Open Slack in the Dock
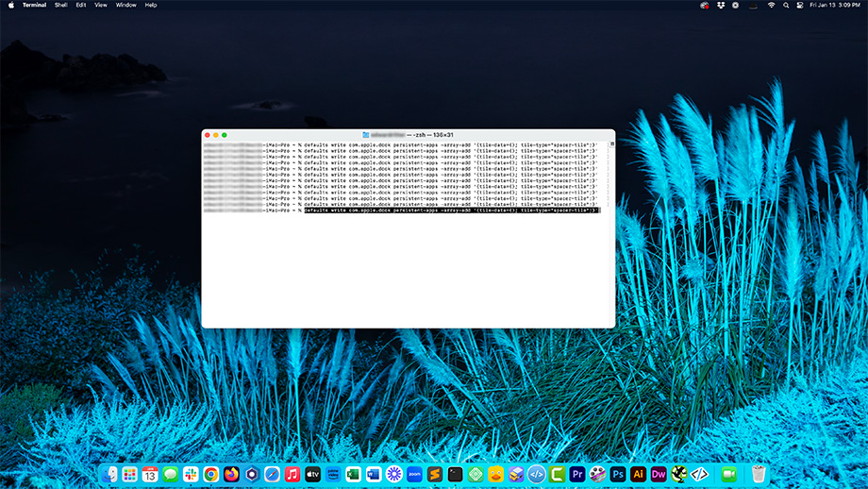This screenshot has width=868, height=489. 191,474
